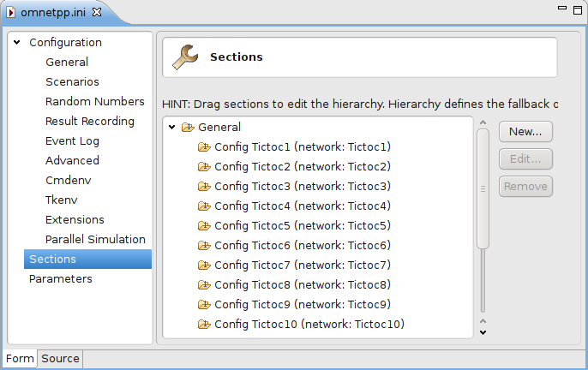This screenshot has height=370, width=588.
Task: Go to the Result Recording page
Action: (x=90, y=122)
